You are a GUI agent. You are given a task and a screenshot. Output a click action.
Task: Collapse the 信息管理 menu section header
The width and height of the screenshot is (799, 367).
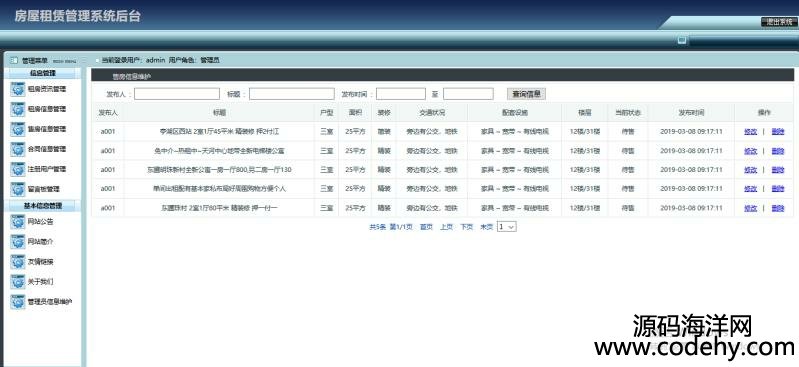pos(43,73)
